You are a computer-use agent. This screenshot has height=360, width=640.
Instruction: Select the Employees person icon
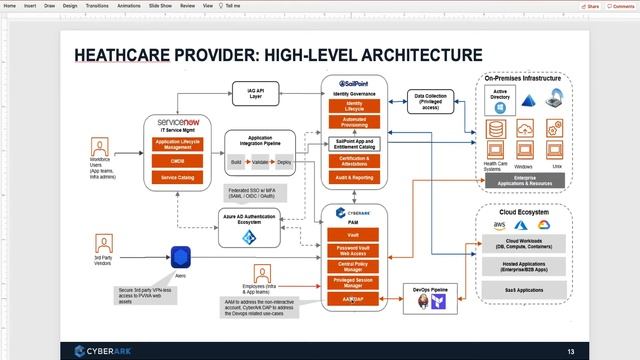(262, 273)
